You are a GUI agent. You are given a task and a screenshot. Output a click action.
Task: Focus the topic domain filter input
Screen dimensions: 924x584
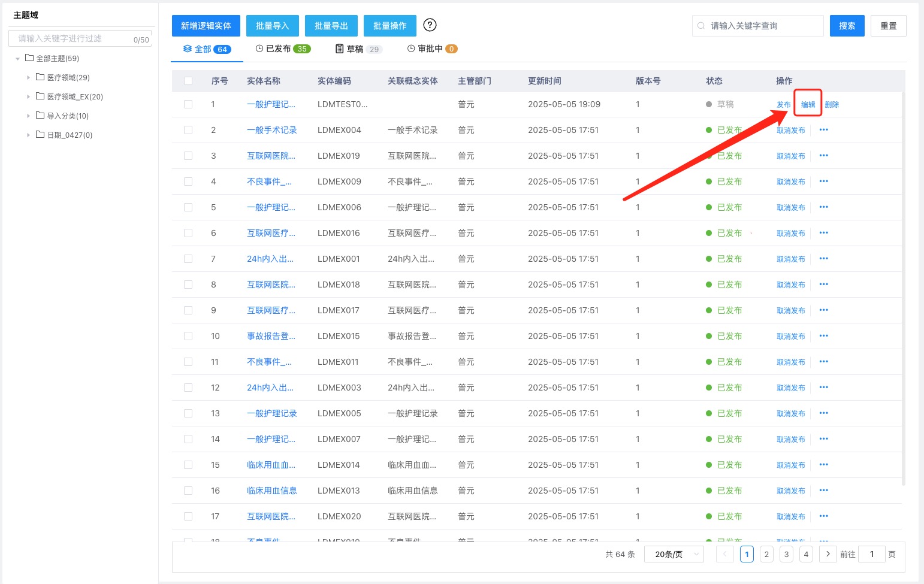click(72, 38)
